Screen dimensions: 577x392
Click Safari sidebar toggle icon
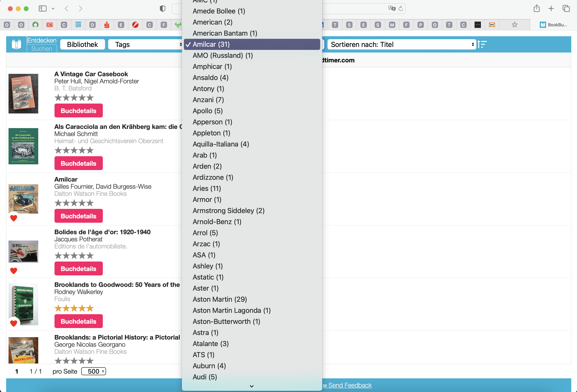pos(42,9)
